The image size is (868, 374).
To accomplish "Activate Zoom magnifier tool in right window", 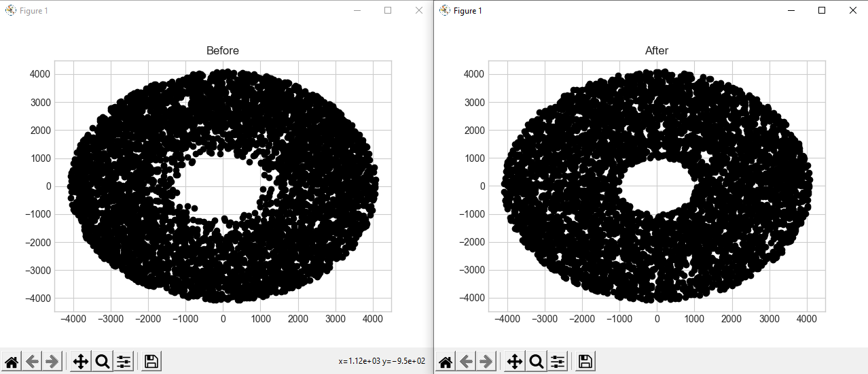I will tap(537, 362).
